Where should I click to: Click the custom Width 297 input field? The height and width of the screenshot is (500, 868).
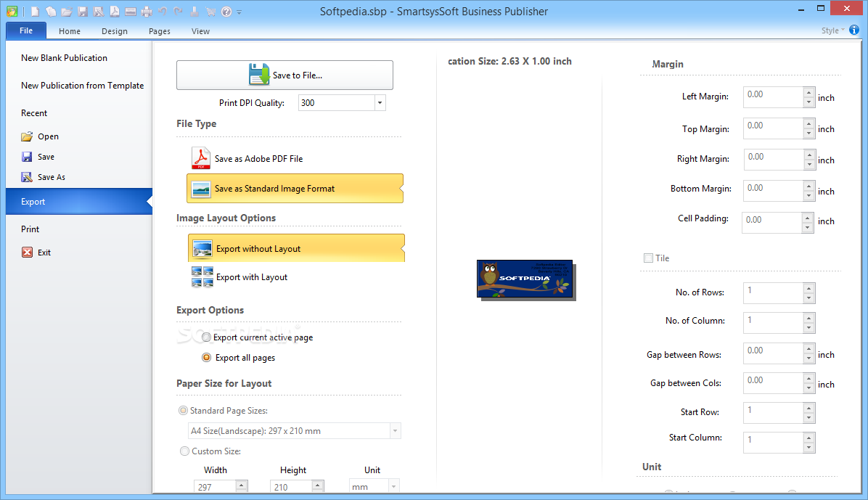click(215, 487)
